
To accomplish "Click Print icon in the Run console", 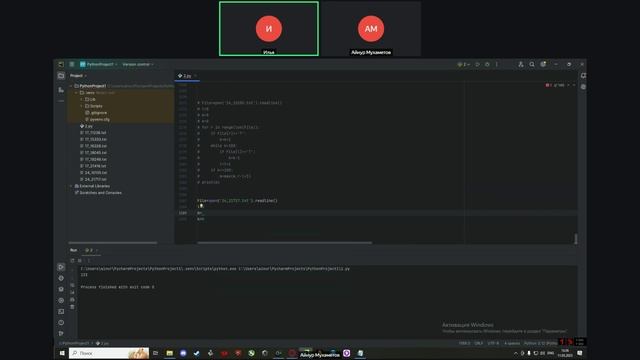I will 72,300.
